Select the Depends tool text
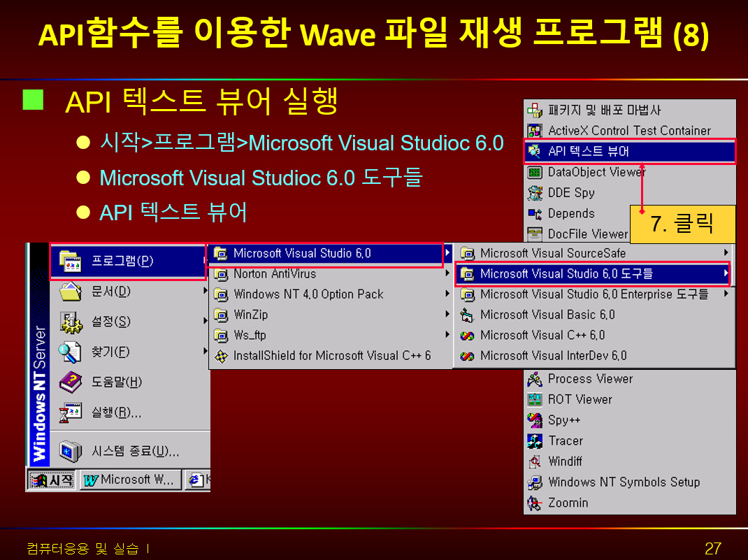The height and width of the screenshot is (560, 748). point(572,213)
